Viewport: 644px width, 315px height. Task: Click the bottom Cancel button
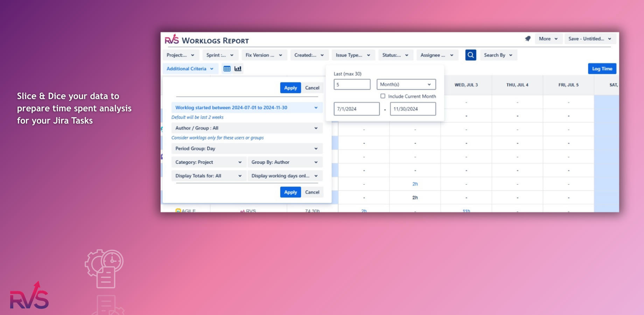point(312,192)
